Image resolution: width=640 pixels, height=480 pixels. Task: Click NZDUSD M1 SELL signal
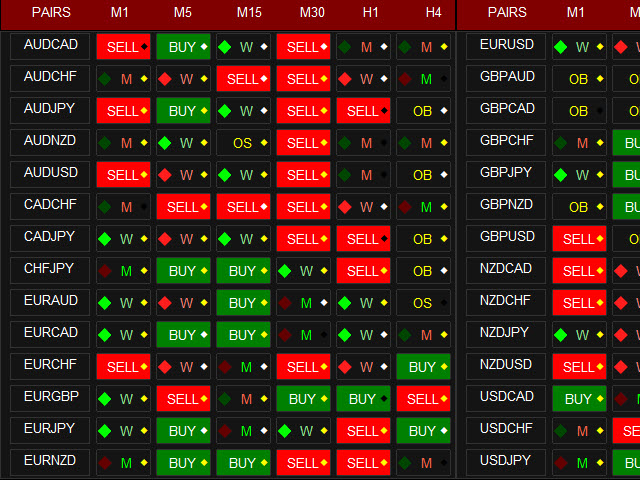click(579, 367)
